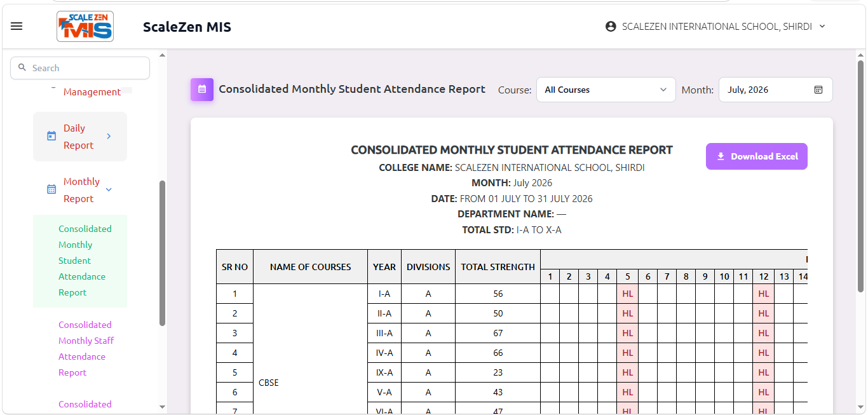Click the NAME OF COURSES column header
Viewport: 868px width, 415px height.
tap(310, 267)
